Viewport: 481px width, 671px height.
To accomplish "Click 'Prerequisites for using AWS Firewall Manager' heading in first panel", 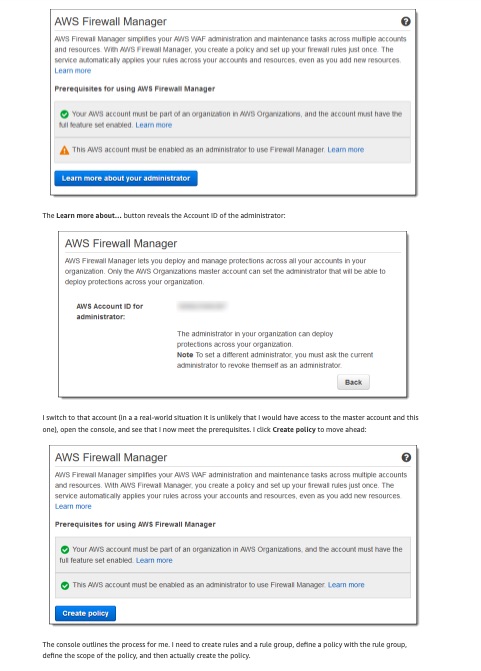I will [135, 89].
